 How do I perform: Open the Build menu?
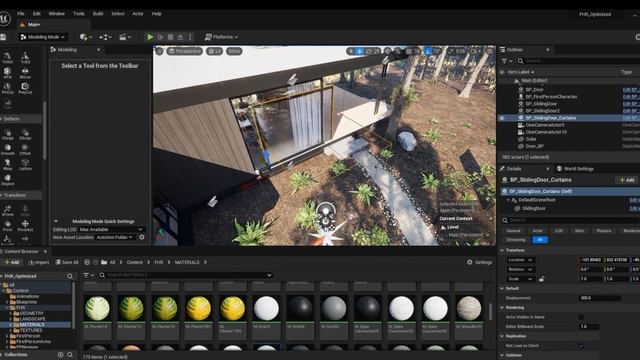pyautogui.click(x=98, y=14)
